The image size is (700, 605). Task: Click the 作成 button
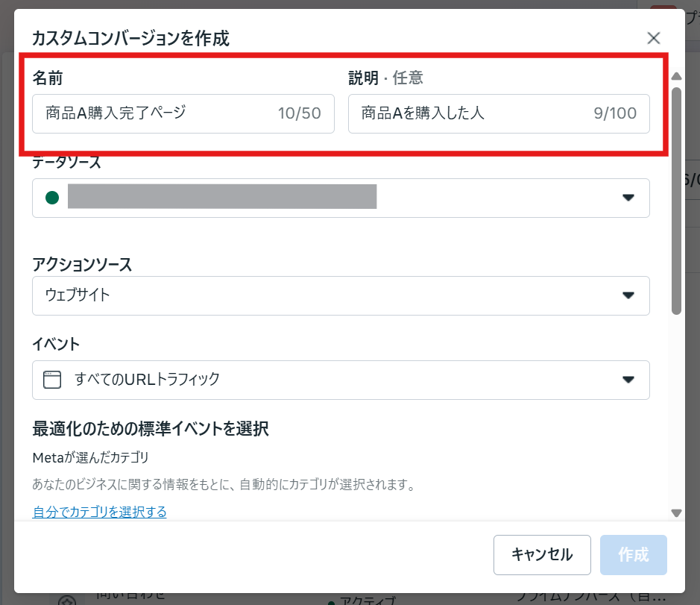pyautogui.click(x=633, y=555)
